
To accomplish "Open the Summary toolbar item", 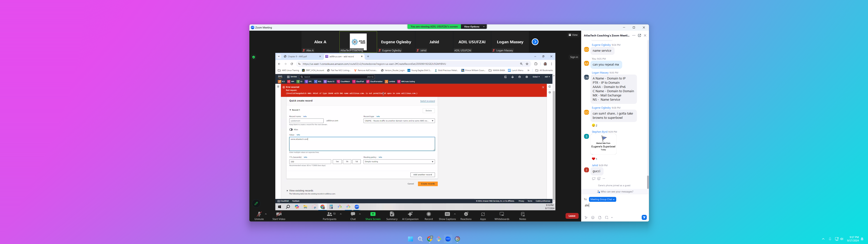I will (392, 216).
